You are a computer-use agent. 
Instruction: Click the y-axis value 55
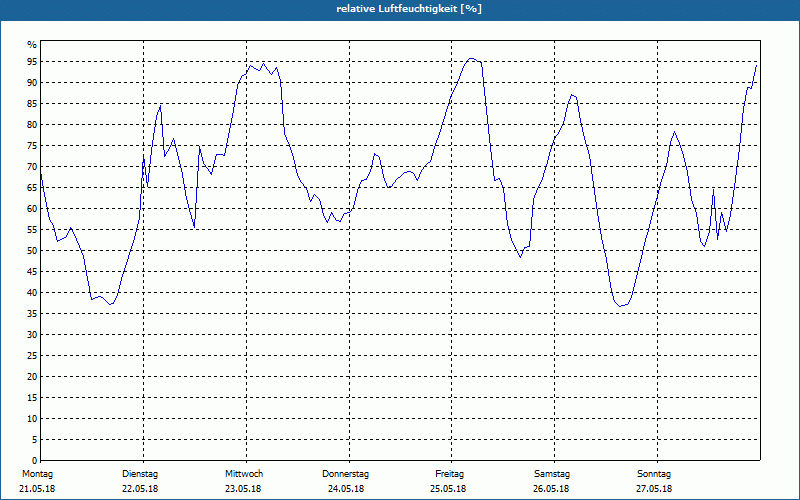point(32,230)
